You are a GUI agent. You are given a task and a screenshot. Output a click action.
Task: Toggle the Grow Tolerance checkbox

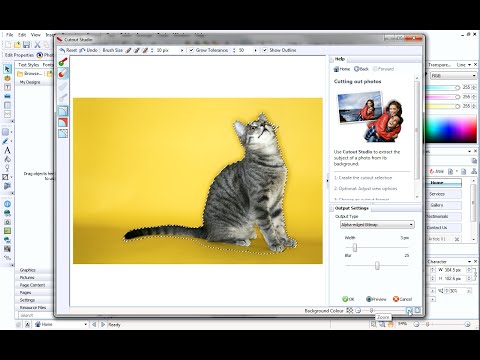pos(191,50)
